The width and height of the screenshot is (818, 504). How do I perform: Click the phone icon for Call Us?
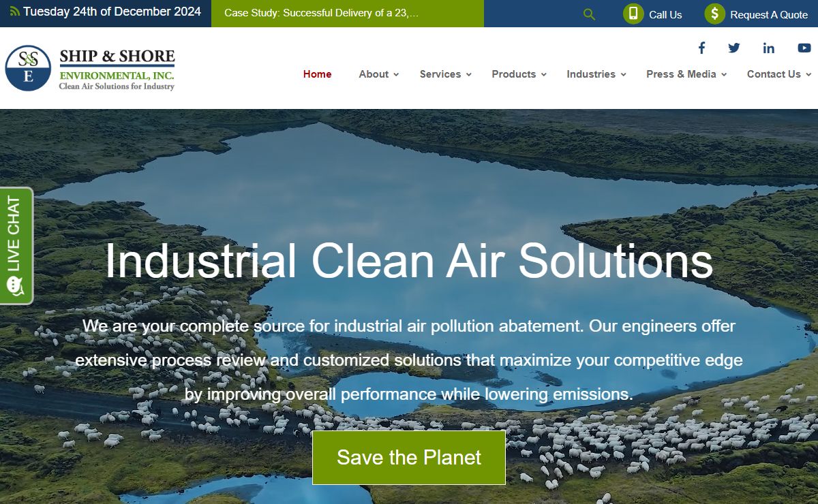click(633, 14)
